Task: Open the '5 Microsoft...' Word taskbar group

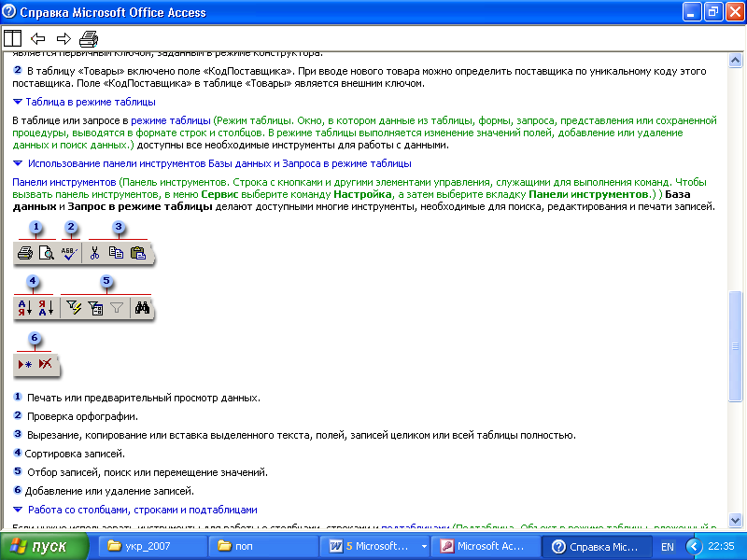Action: 374,546
